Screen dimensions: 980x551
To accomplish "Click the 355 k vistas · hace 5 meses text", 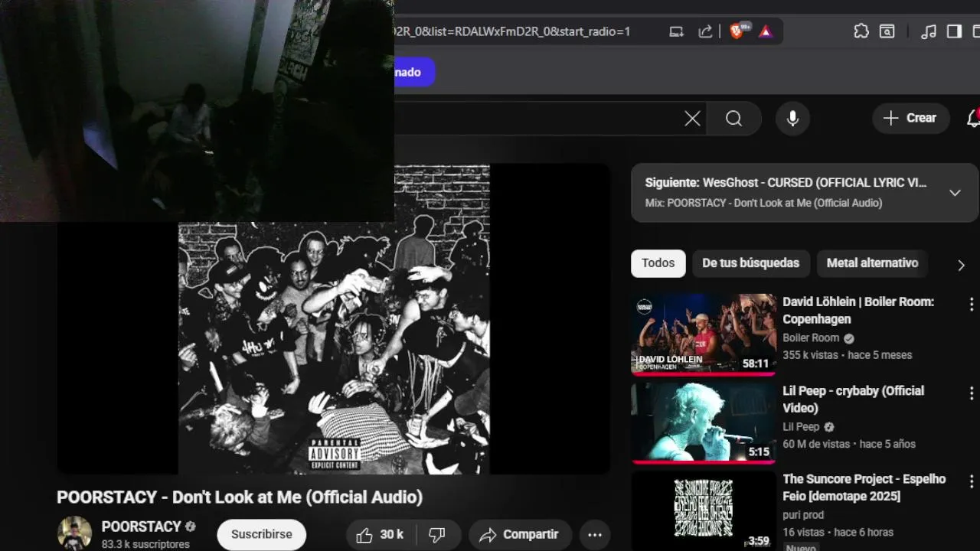I will coord(847,355).
